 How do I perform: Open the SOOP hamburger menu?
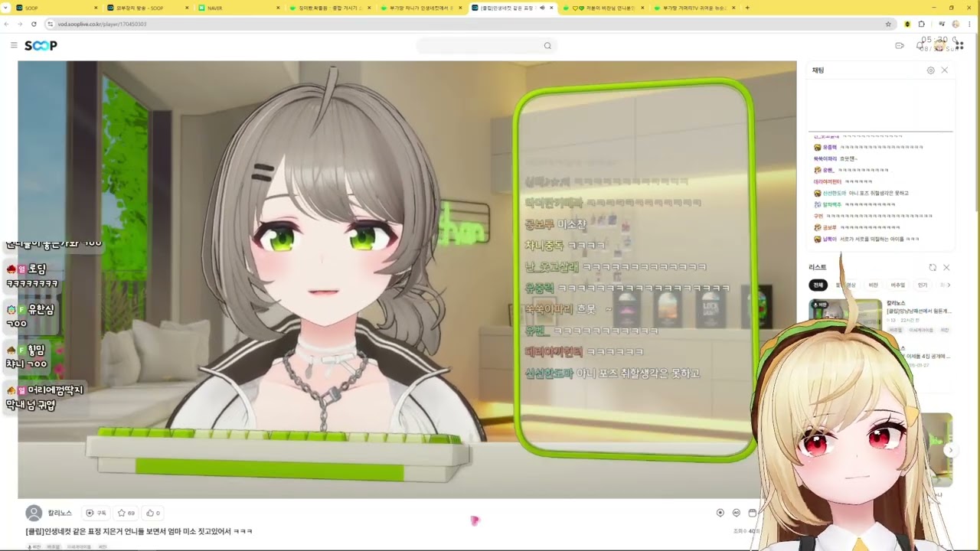(x=14, y=46)
